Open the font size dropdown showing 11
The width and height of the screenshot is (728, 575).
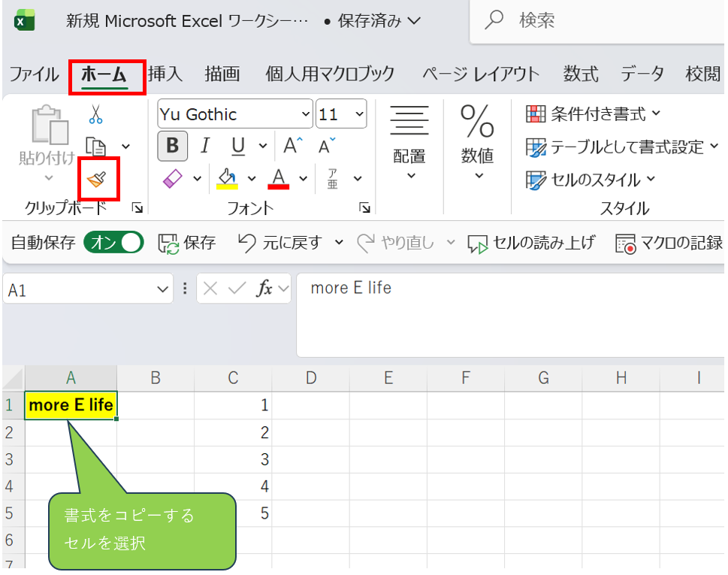tap(358, 115)
